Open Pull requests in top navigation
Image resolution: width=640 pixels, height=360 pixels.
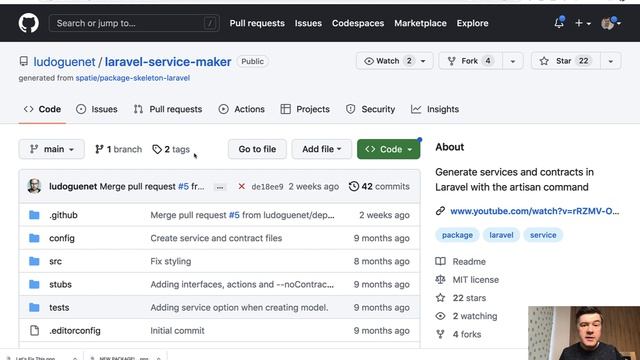coord(257,23)
